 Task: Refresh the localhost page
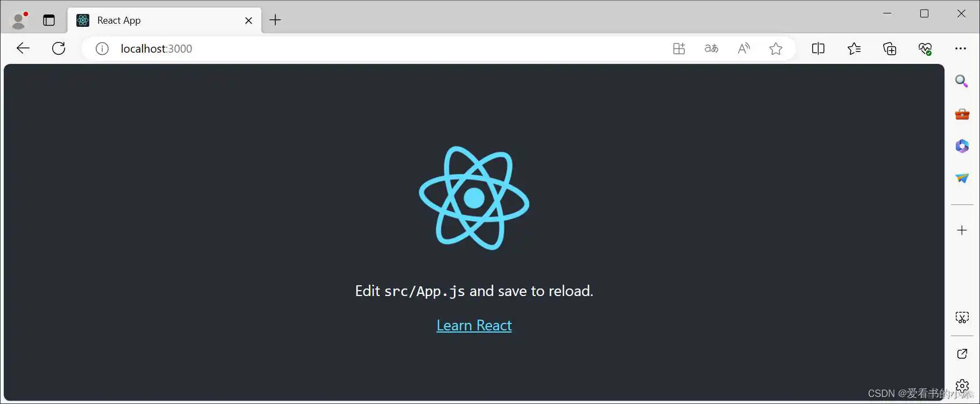point(59,48)
